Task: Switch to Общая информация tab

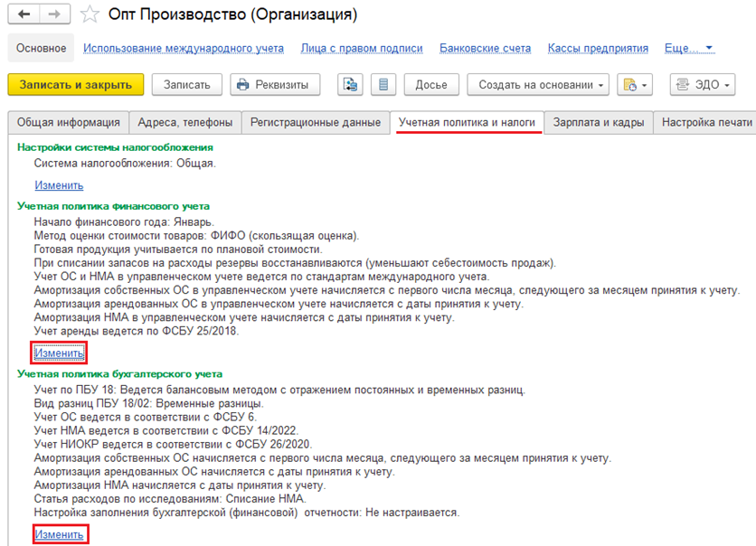Action: pyautogui.click(x=69, y=122)
